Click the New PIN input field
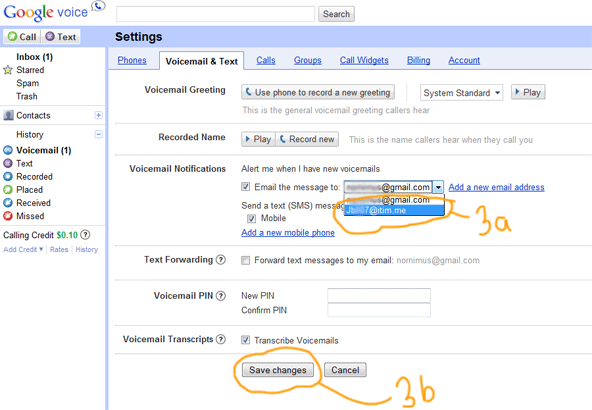Screen dimensions: 592x410 [x=379, y=296]
